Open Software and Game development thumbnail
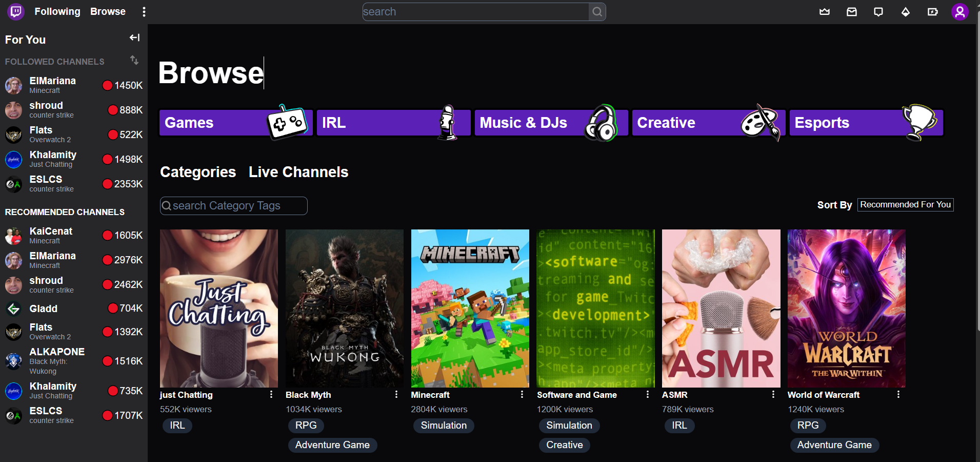 tap(596, 309)
